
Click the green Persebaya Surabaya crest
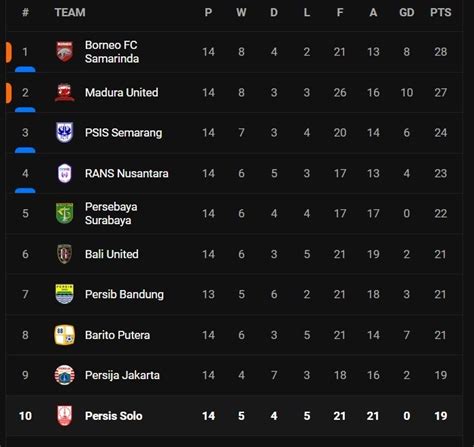pyautogui.click(x=64, y=213)
